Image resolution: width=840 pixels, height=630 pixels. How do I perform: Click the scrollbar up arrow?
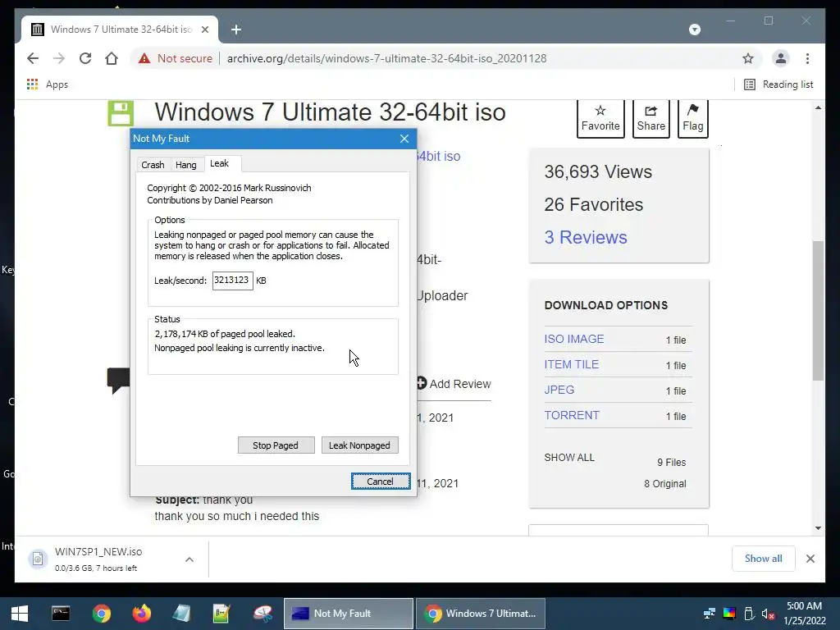coord(818,107)
